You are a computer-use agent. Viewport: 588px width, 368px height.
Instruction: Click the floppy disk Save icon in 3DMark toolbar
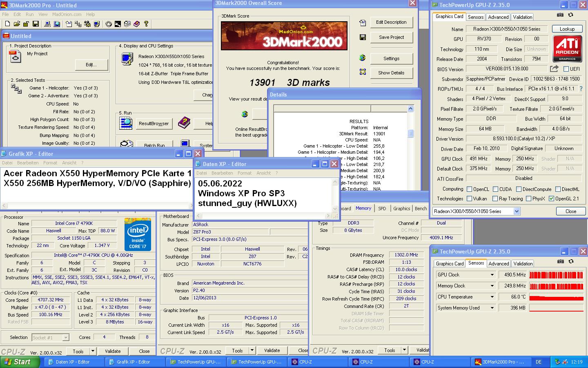coord(36,24)
